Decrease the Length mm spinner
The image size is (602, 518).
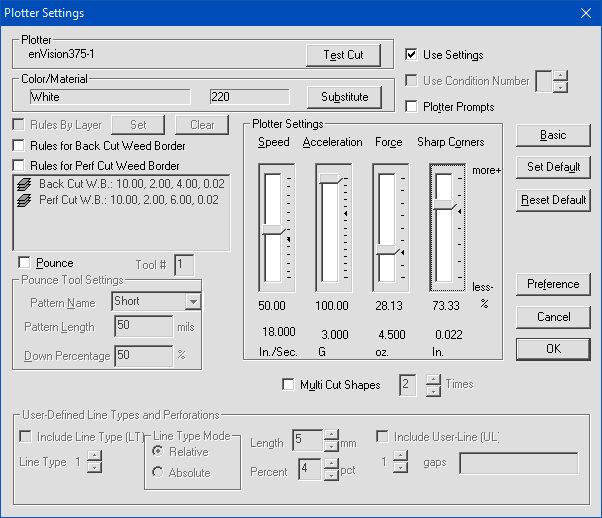coord(331,446)
